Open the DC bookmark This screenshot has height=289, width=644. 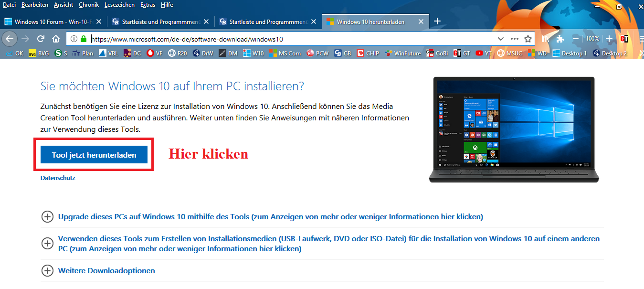coord(132,54)
